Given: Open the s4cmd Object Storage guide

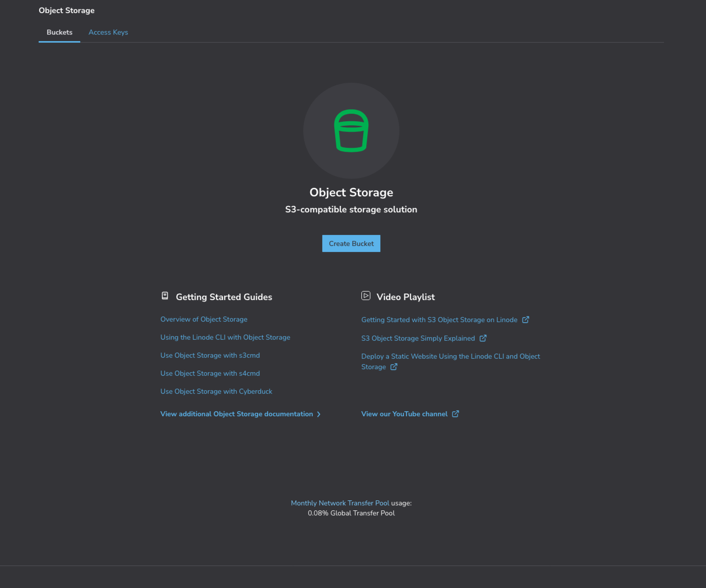Looking at the screenshot, I should pyautogui.click(x=210, y=373).
